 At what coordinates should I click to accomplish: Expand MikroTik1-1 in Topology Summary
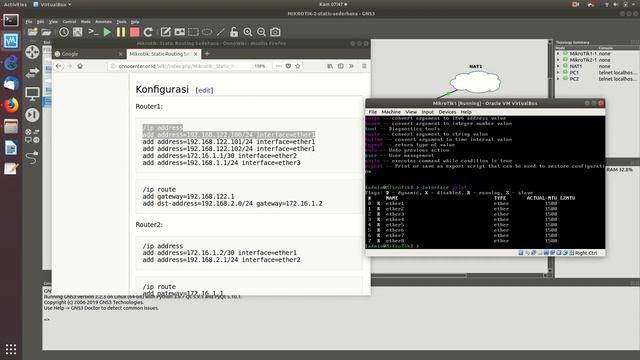click(558, 53)
